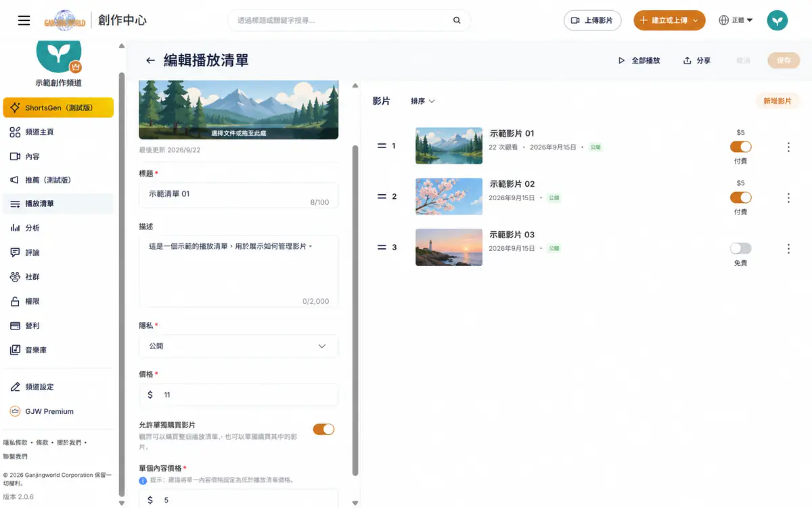Click the 示範影片 02 title text

(512, 184)
